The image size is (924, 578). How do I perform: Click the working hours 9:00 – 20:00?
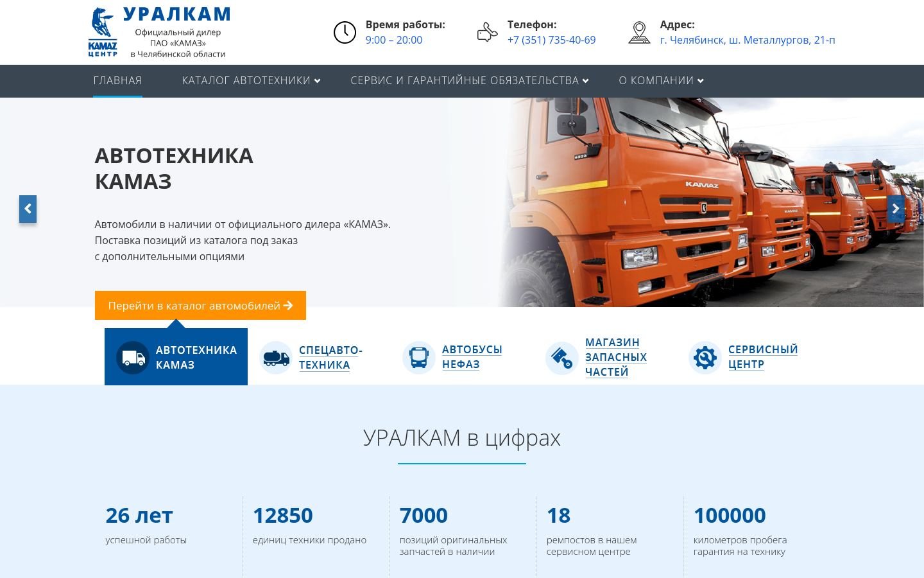pos(394,40)
